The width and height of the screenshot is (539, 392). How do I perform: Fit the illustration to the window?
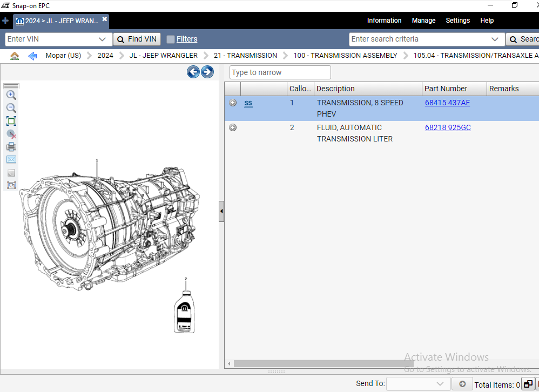(11, 121)
